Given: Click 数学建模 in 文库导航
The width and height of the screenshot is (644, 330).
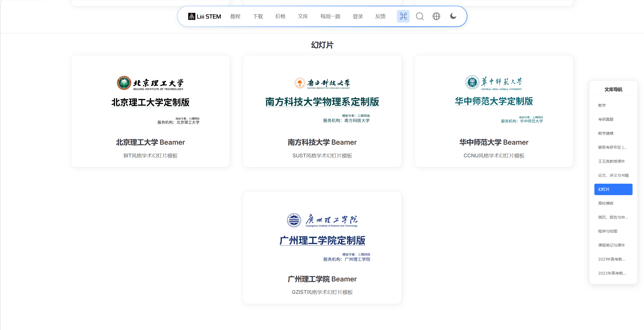Looking at the screenshot, I should (x=606, y=133).
